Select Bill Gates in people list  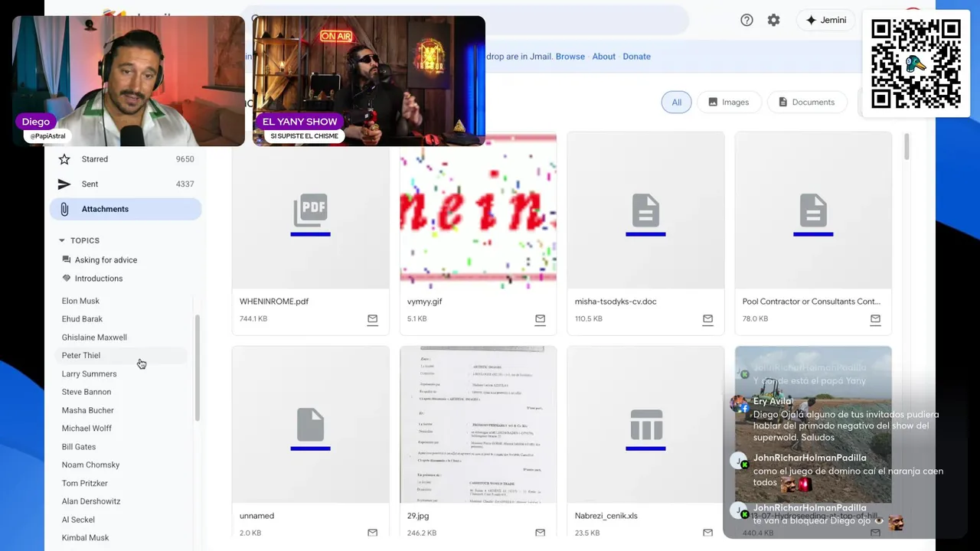(x=79, y=447)
